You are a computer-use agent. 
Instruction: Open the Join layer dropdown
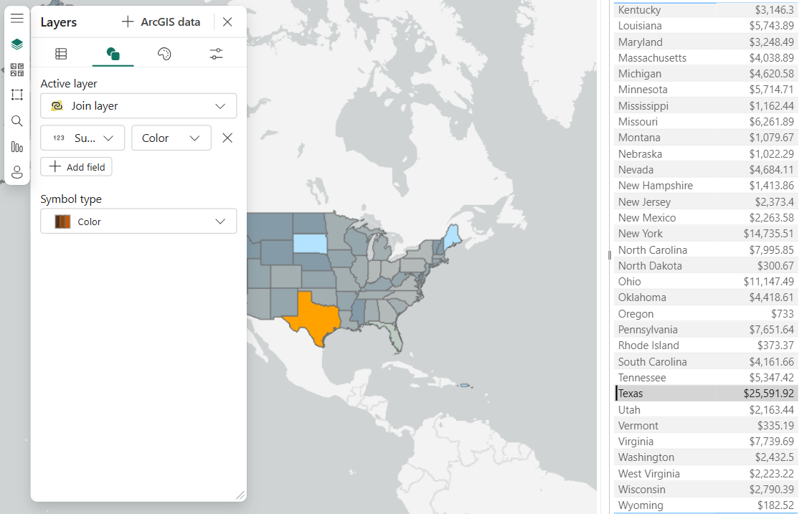tap(138, 105)
